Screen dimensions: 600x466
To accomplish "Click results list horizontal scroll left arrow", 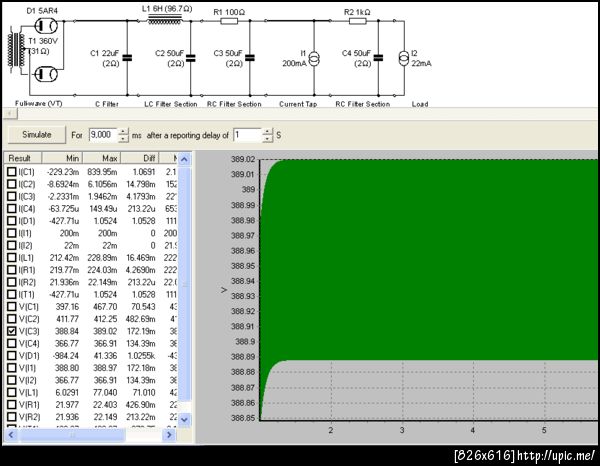I will click(11, 435).
